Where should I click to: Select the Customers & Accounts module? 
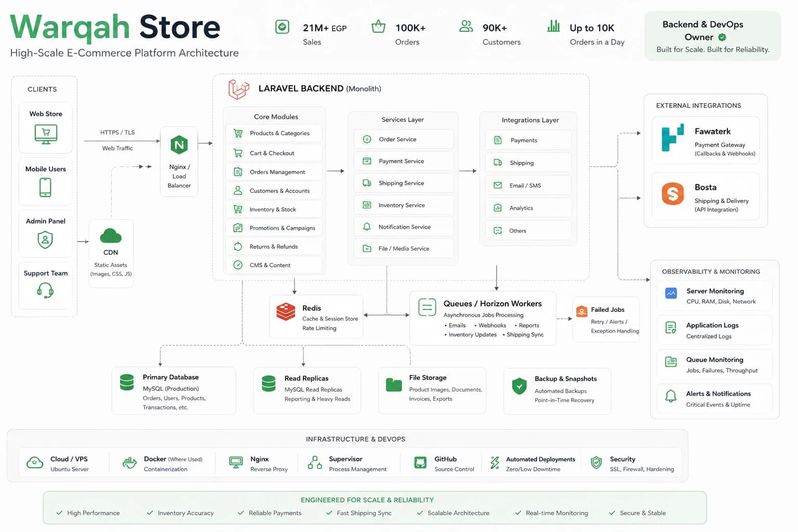(274, 191)
